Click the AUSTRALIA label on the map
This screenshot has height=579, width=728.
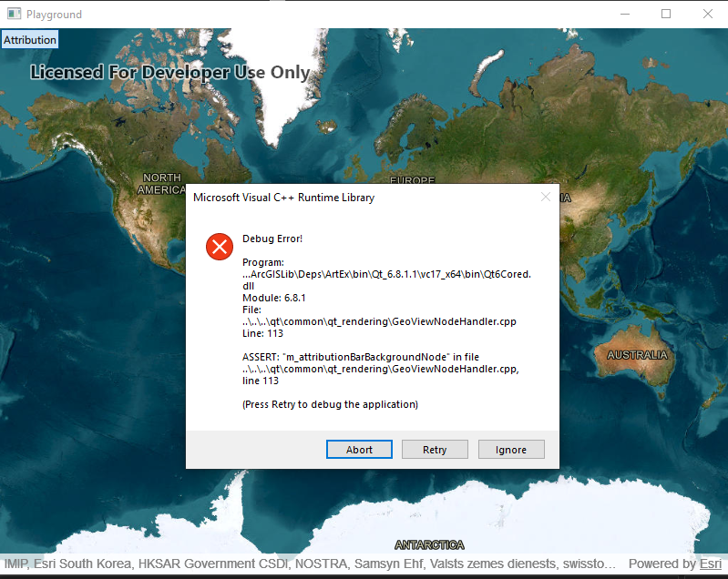(x=637, y=355)
